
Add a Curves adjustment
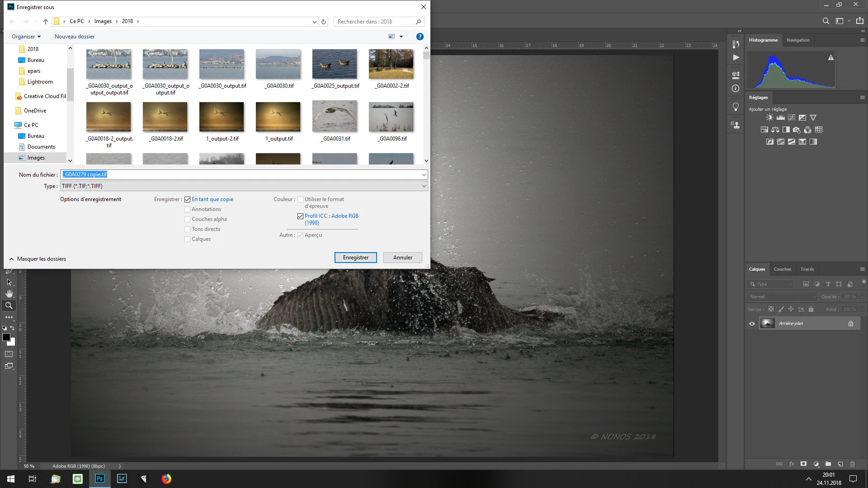pos(791,117)
